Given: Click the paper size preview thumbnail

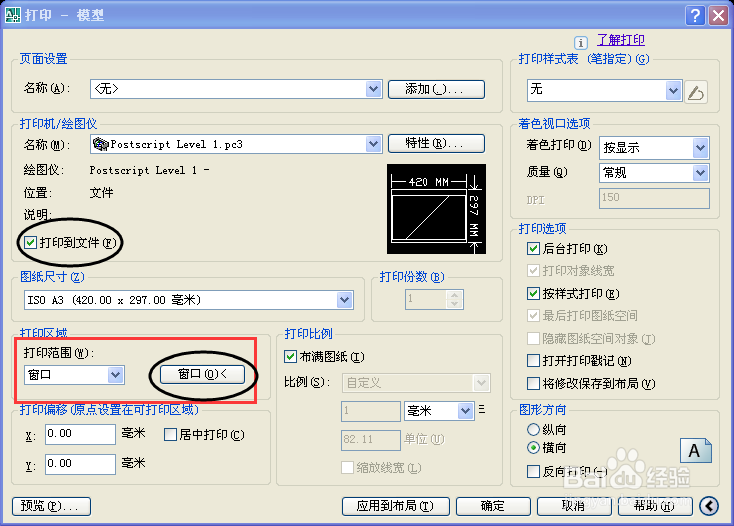Looking at the screenshot, I should tap(436, 209).
